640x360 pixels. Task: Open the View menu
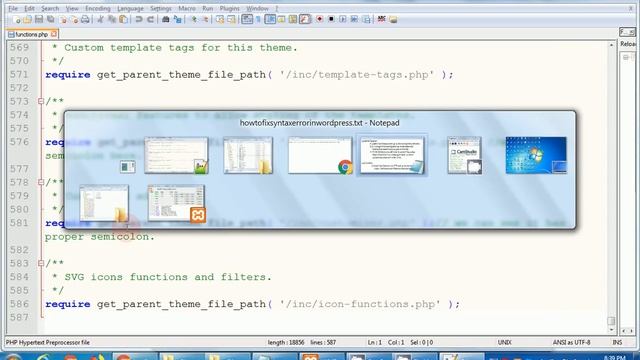72,8
